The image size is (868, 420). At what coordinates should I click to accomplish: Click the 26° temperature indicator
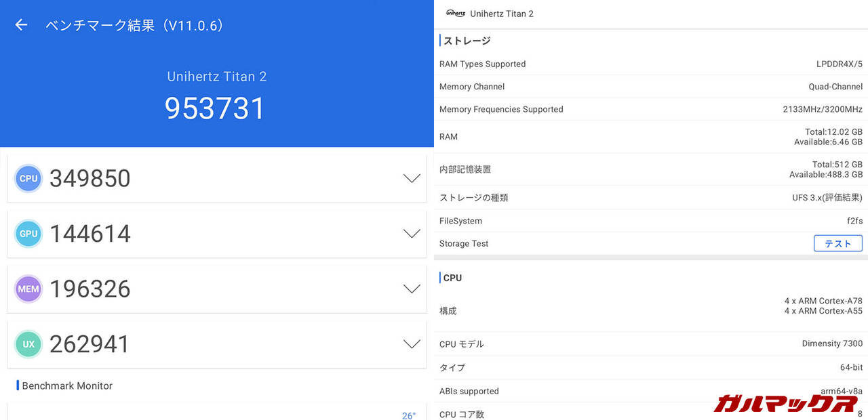point(409,416)
